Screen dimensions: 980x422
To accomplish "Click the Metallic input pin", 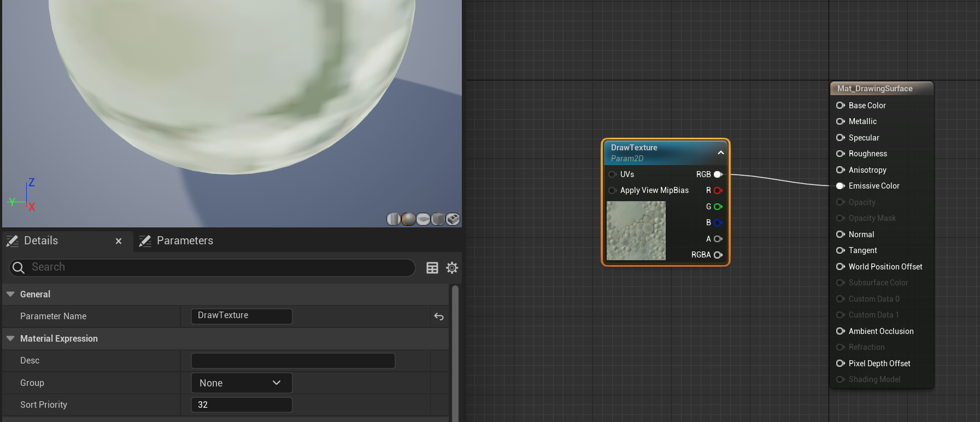I will [x=841, y=121].
